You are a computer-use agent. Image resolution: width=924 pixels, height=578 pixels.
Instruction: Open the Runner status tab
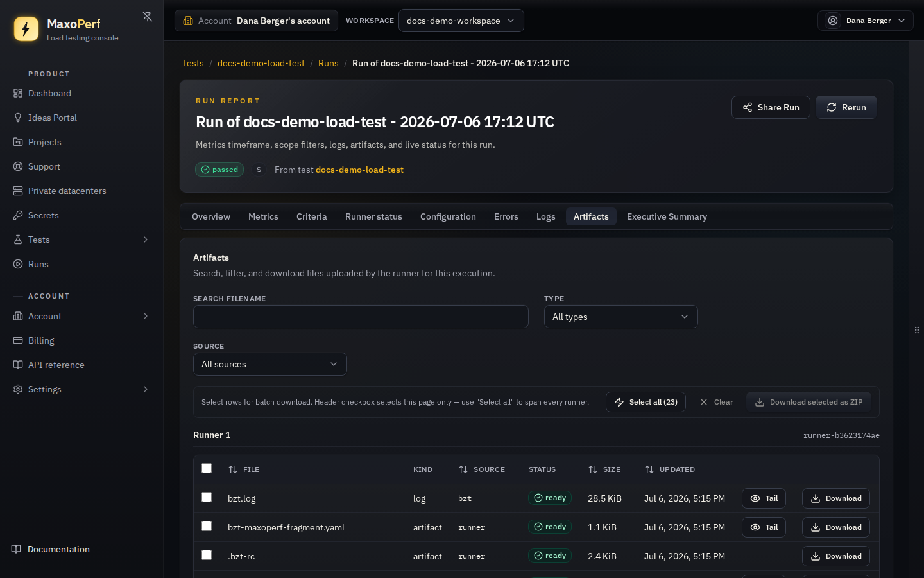pyautogui.click(x=373, y=216)
